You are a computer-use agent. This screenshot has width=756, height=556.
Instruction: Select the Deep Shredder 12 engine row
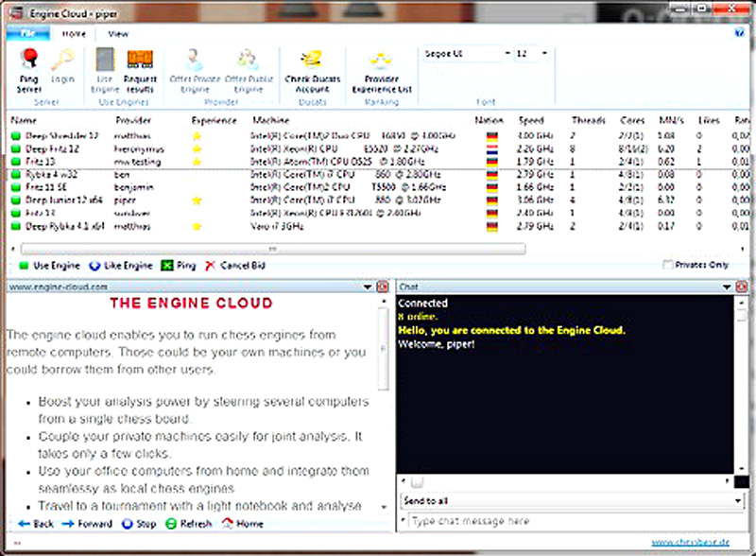point(379,136)
